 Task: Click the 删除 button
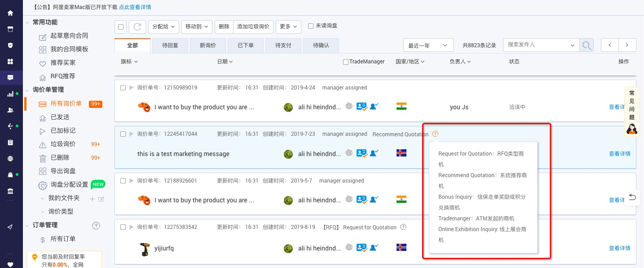[x=224, y=27]
